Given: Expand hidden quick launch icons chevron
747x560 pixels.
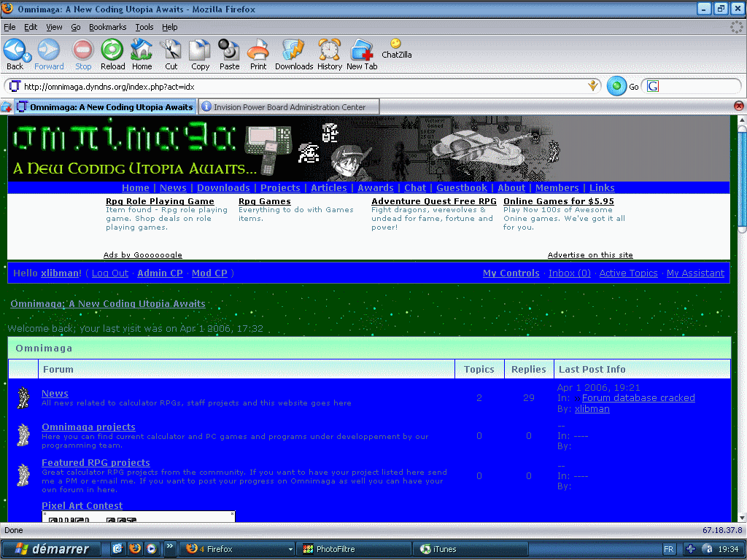Looking at the screenshot, I should [x=169, y=546].
